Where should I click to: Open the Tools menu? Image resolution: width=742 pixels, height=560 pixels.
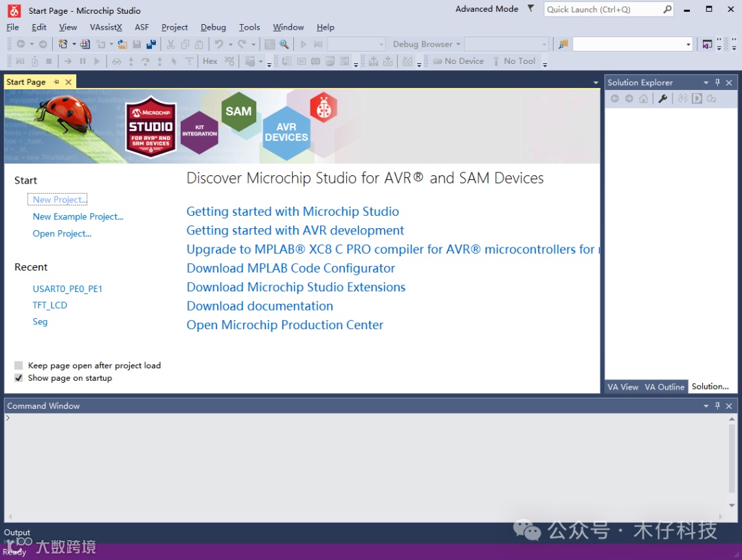tap(249, 27)
